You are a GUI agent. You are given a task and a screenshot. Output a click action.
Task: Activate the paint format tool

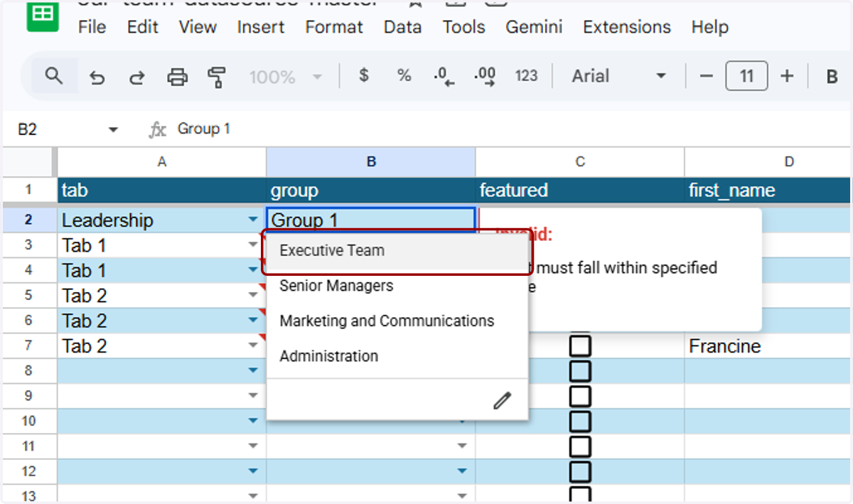217,77
